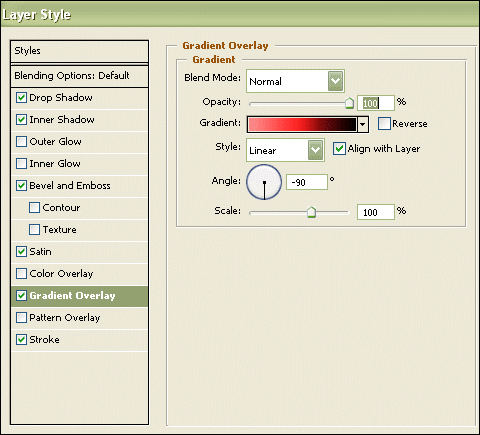Select the Styles panel entry
The width and height of the screenshot is (480, 435).
79,51
